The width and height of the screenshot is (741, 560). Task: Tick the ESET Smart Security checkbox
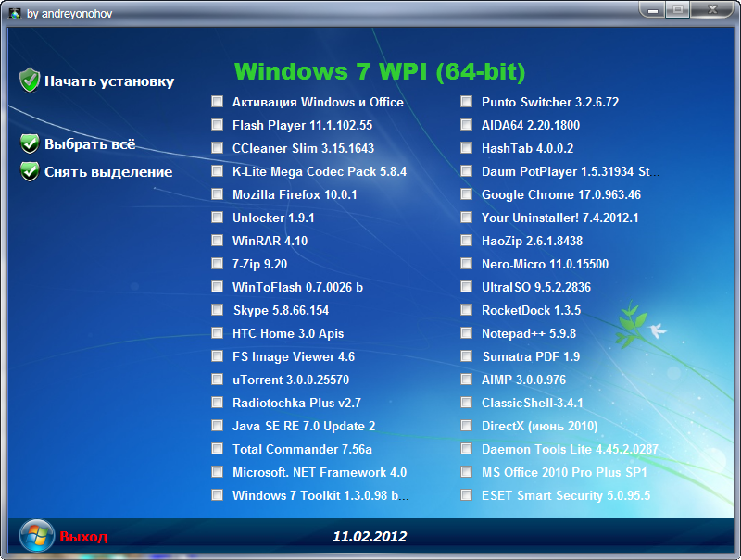coord(466,495)
